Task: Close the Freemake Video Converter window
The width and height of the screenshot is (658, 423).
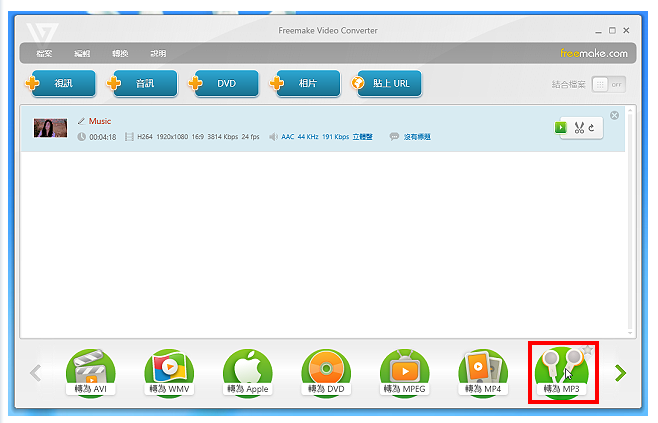Action: pyautogui.click(x=626, y=31)
